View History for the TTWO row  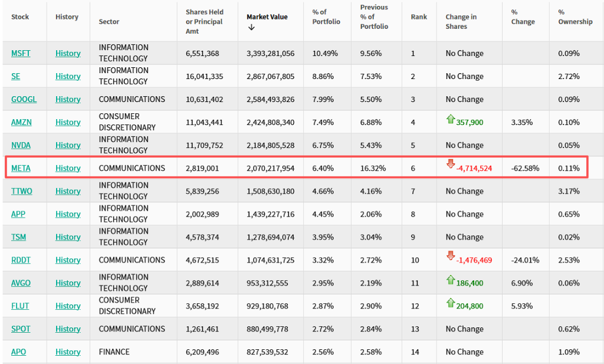(x=68, y=191)
